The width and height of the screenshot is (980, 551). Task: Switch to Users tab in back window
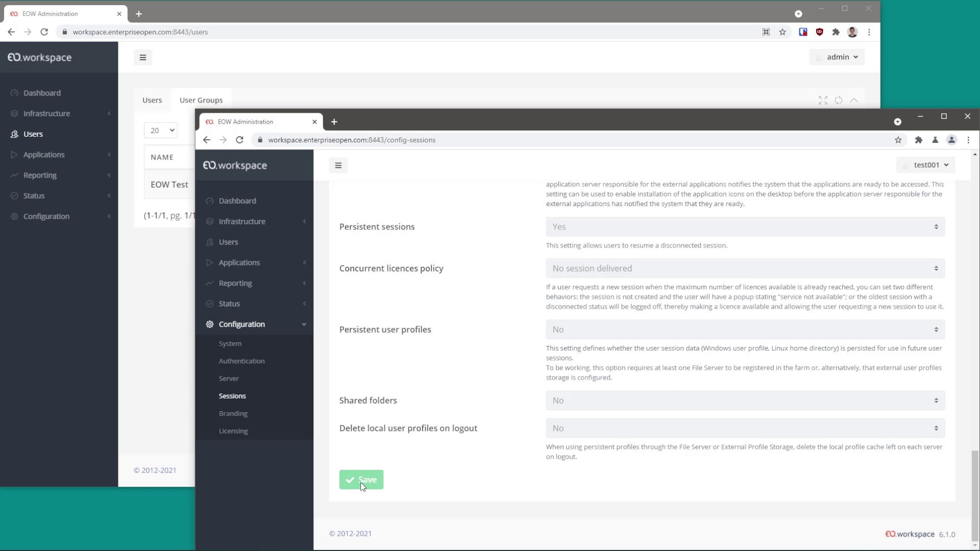152,100
